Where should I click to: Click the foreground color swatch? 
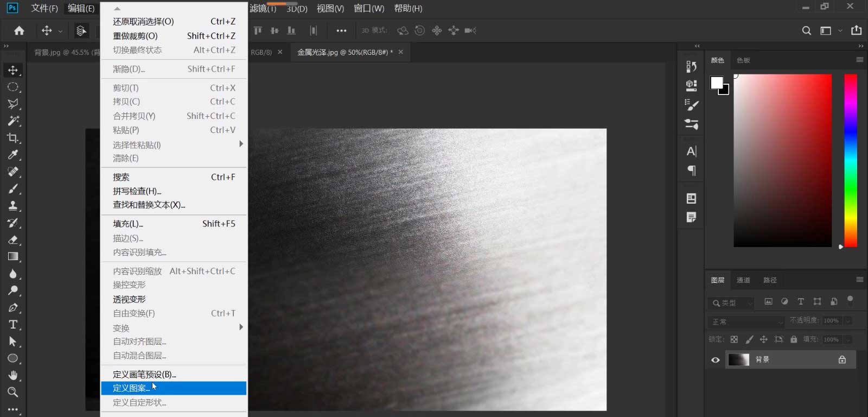click(x=716, y=82)
